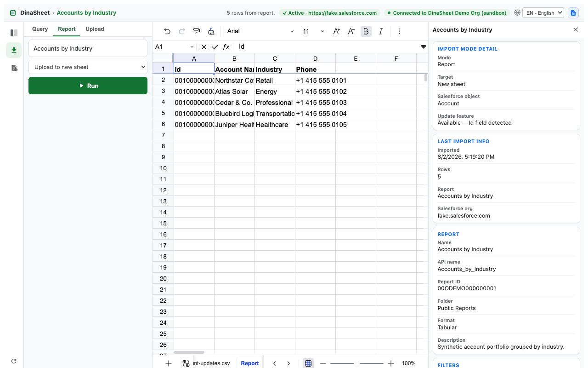
Task: Open the cell name box dropdown
Action: (192, 47)
